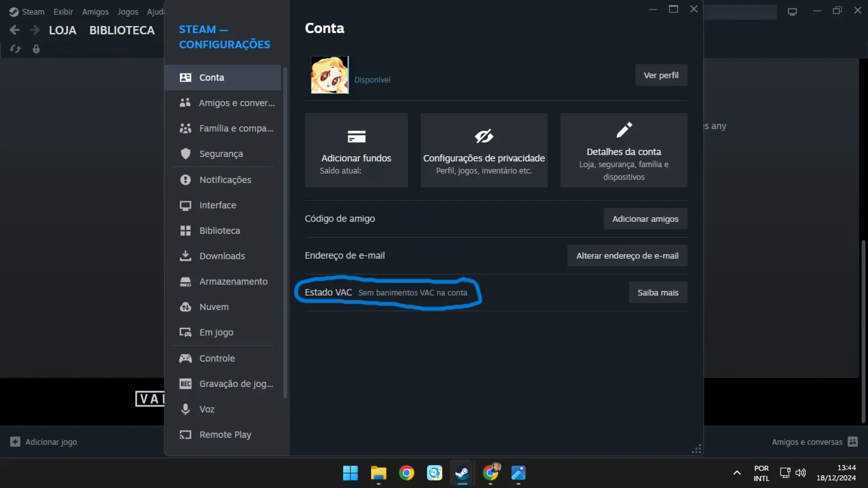Go to Segurança settings section
The image size is (868, 488).
point(222,154)
